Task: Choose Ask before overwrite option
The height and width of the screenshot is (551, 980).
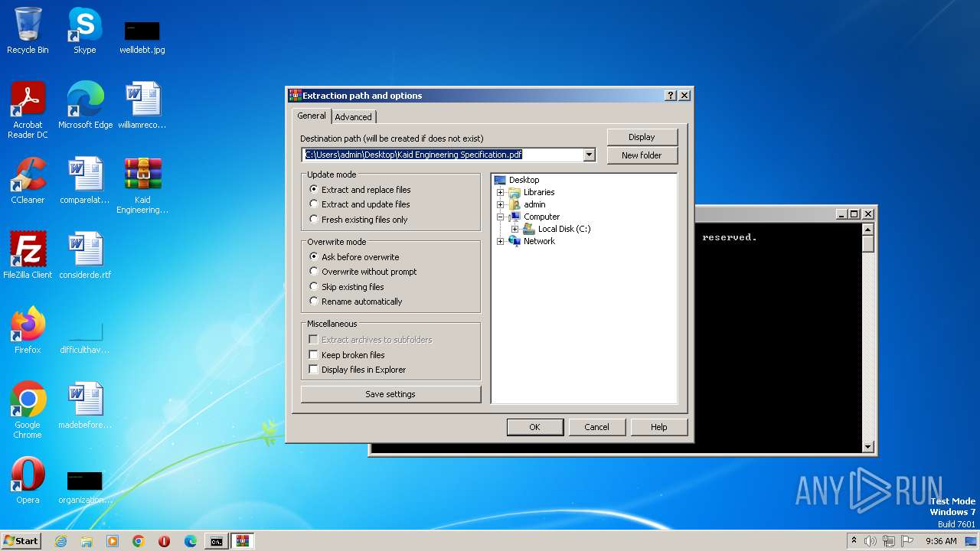Action: (354, 257)
